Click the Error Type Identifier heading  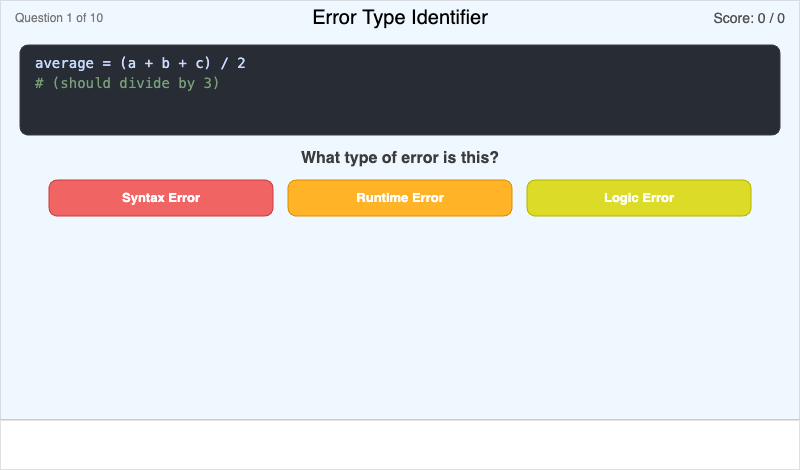click(x=400, y=18)
